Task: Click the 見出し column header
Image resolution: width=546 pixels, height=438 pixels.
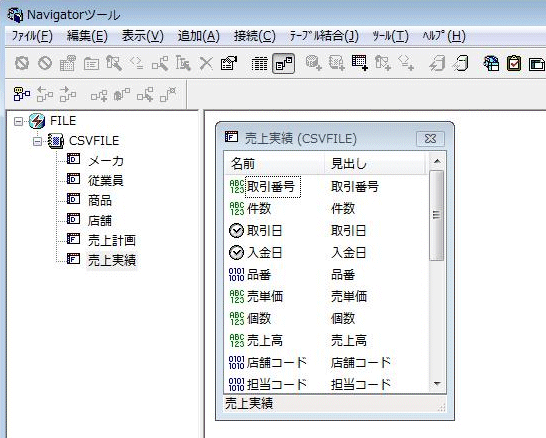Action: click(375, 163)
